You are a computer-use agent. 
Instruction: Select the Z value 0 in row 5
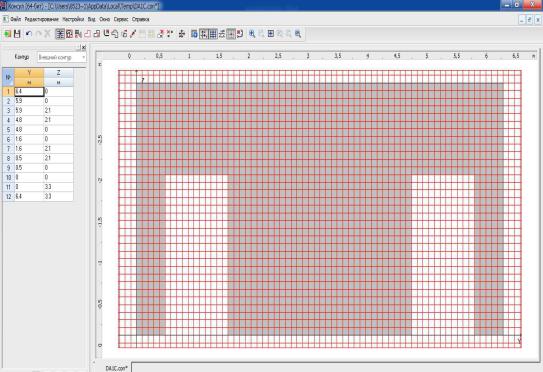click(x=59, y=130)
